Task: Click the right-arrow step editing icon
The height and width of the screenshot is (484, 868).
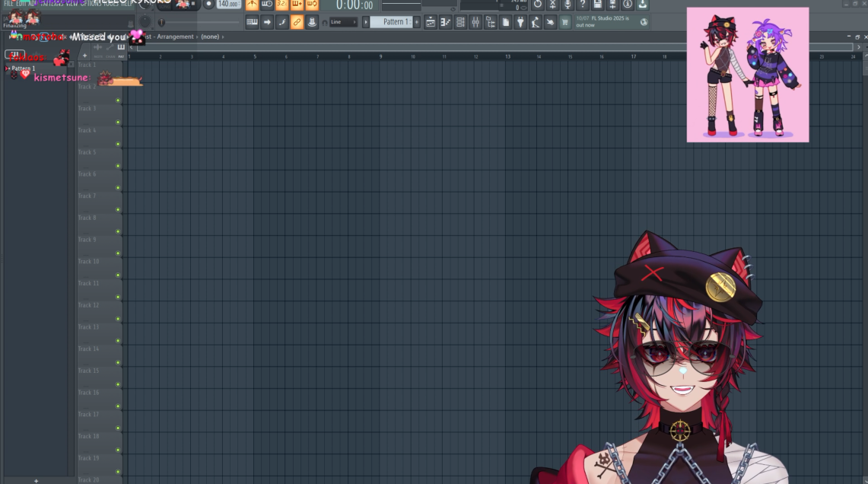Action: click(267, 22)
